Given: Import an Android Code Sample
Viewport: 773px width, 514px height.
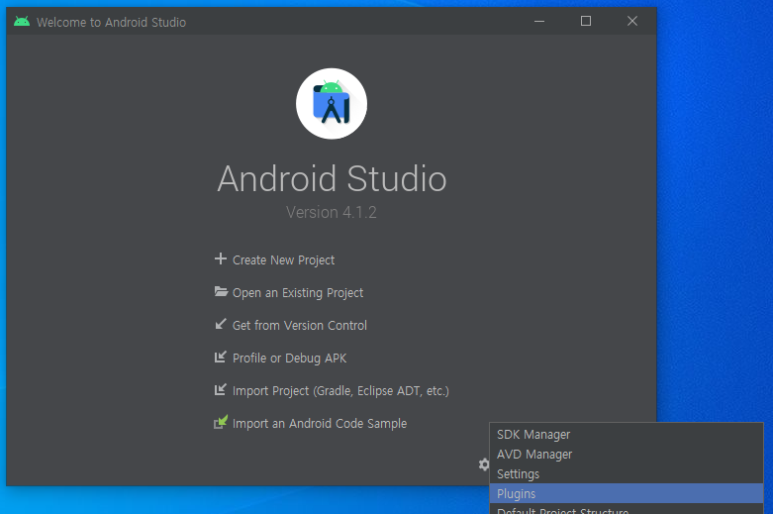Looking at the screenshot, I should pyautogui.click(x=319, y=423).
